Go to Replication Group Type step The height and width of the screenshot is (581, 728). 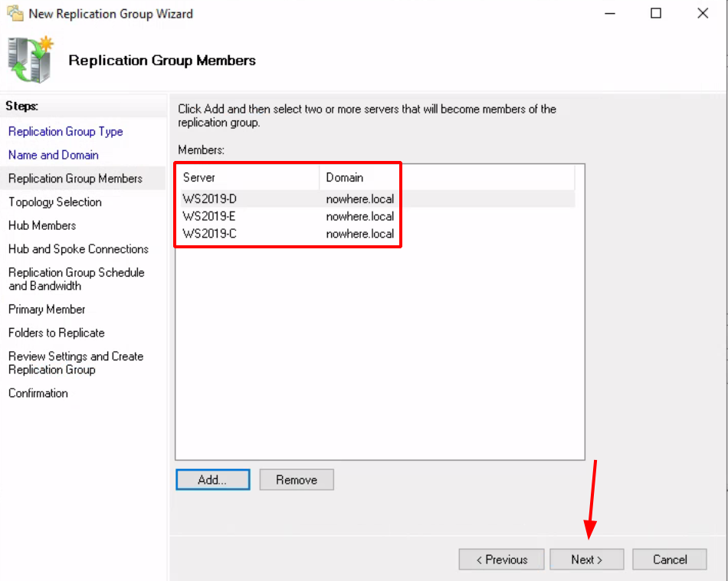tap(65, 131)
